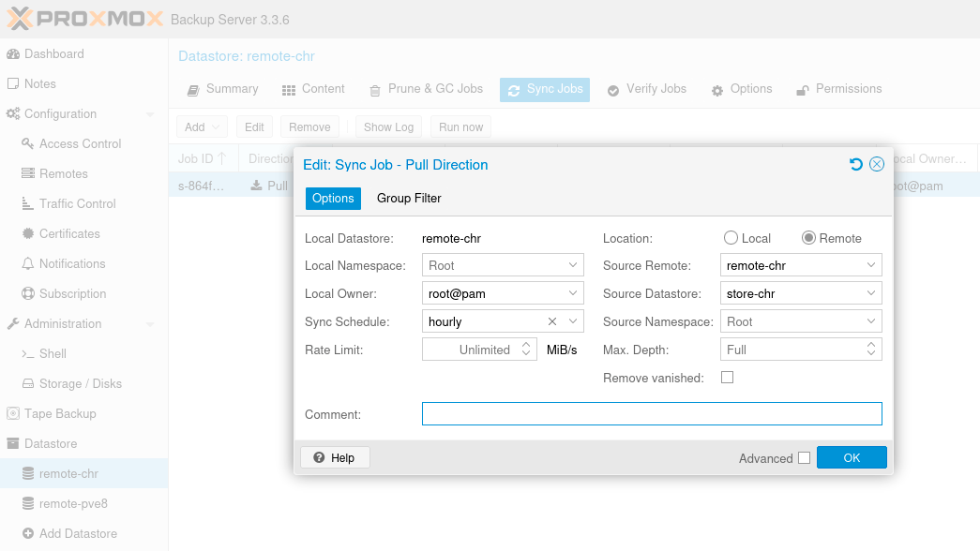The height and width of the screenshot is (551, 980).
Task: Select the remote-pve8 datastore
Action: click(x=73, y=504)
